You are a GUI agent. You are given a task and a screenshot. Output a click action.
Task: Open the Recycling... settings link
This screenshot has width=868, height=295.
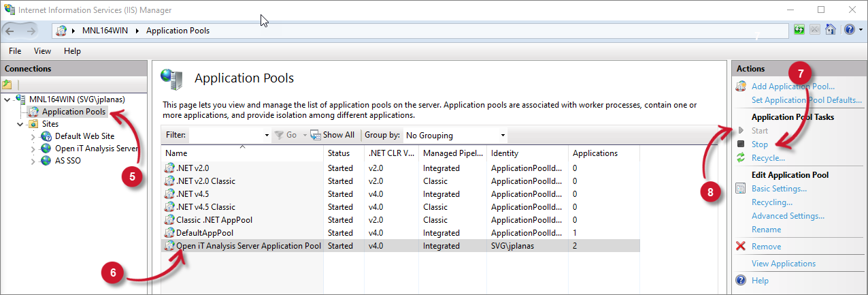coord(772,202)
